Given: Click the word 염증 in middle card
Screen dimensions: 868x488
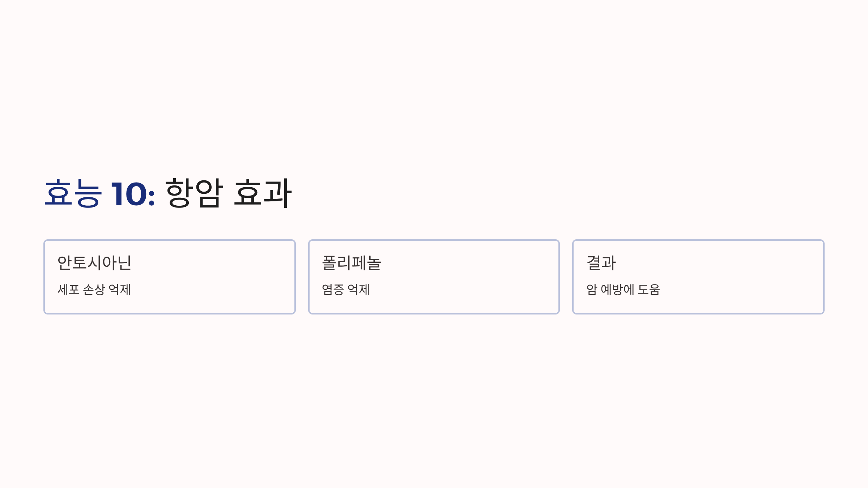Looking at the screenshot, I should click(333, 290).
